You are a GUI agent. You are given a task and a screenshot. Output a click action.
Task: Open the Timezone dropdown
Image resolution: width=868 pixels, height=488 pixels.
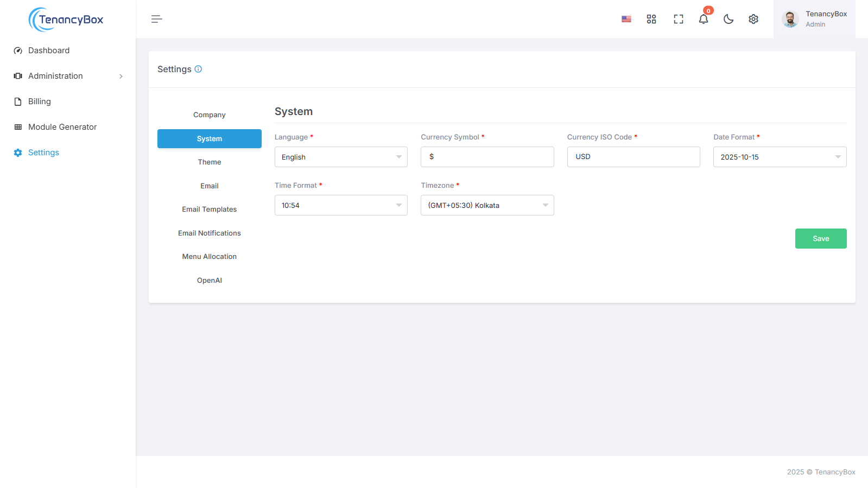[487, 205]
